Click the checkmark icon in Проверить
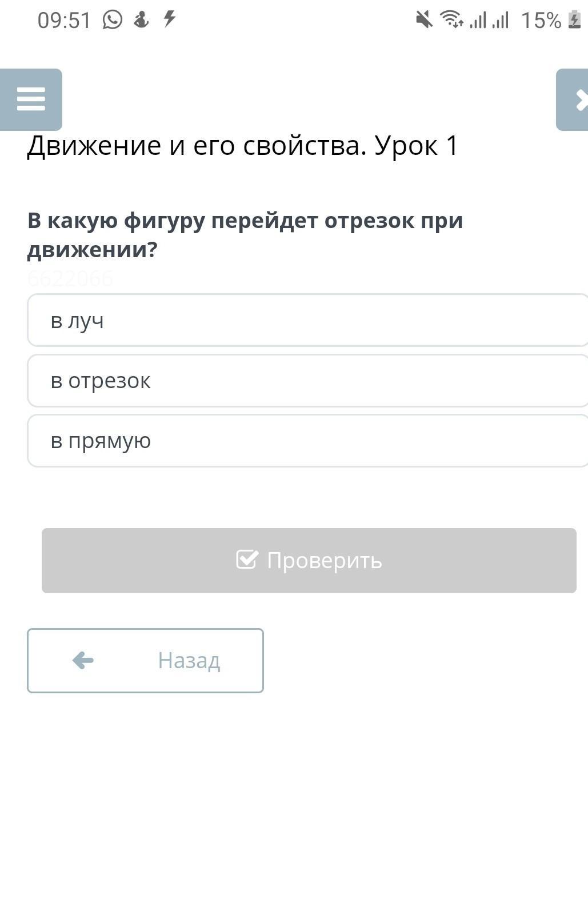The width and height of the screenshot is (588, 907). click(247, 560)
